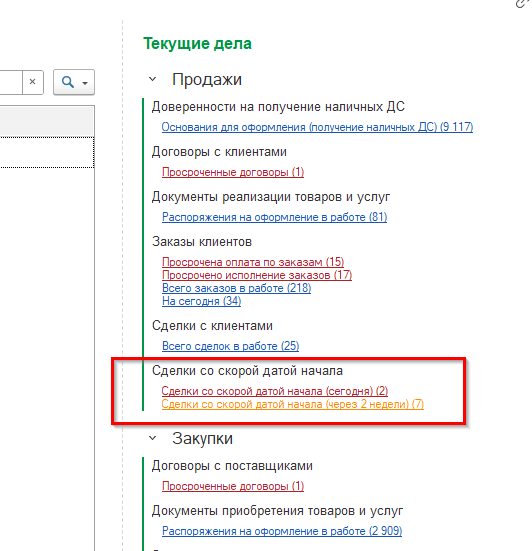The width and height of the screenshot is (532, 551).
Task: Open the search button dropdown arrow
Action: 85,83
